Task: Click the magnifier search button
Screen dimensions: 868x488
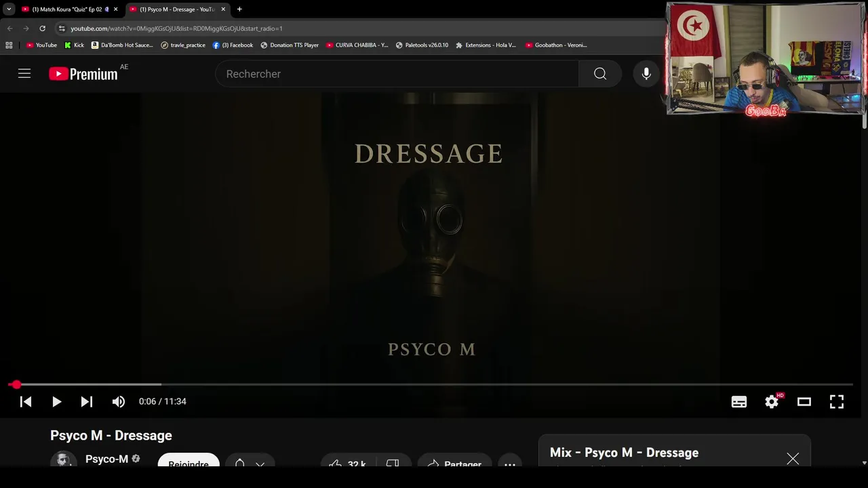Action: (x=600, y=74)
